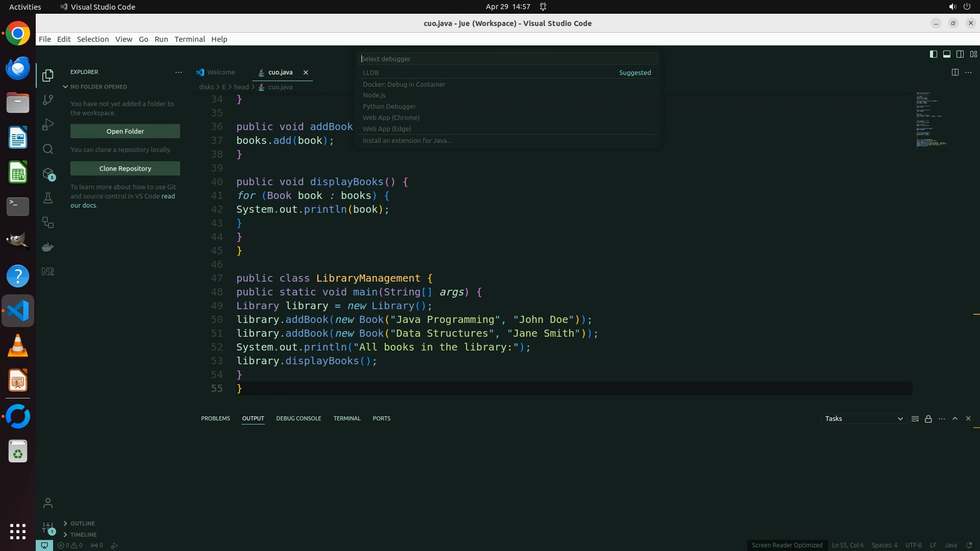The image size is (980, 551).
Task: Open the Tasks output channel dropdown
Action: 864,419
